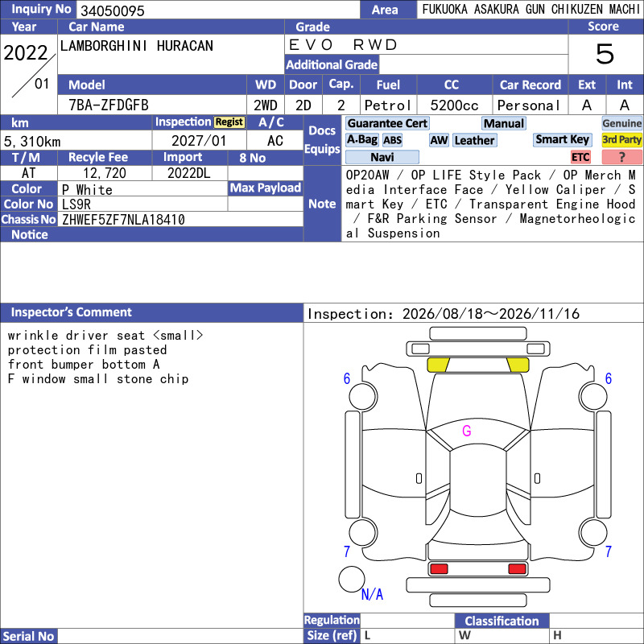This screenshot has height=644, width=644.
Task: Select the A-Bag equipment badge
Action: (361, 140)
